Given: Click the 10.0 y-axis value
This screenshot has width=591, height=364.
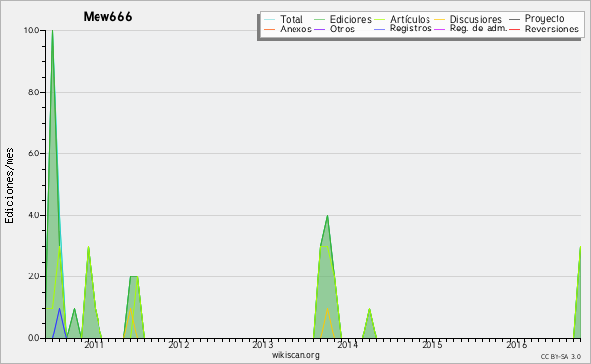Looking at the screenshot, I should point(32,30).
